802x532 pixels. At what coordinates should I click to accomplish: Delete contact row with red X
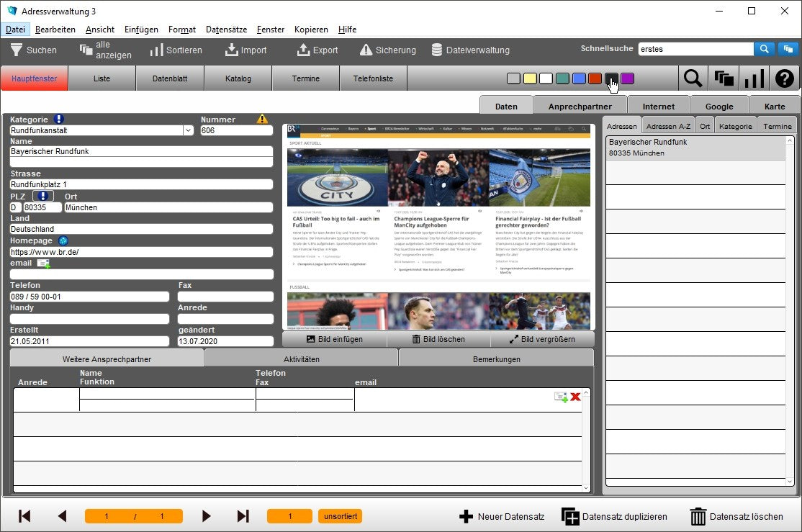(x=576, y=397)
